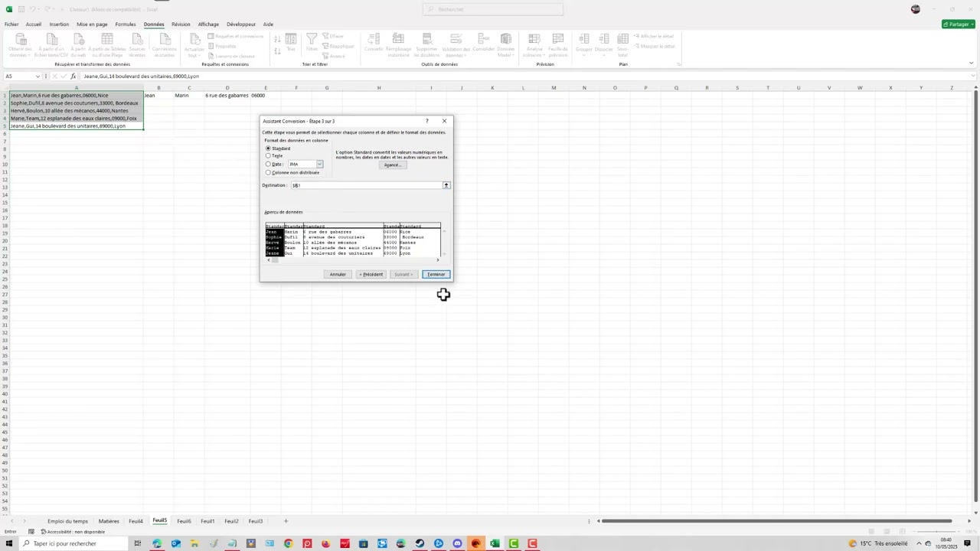Click the Sous-total icon

coord(623,45)
